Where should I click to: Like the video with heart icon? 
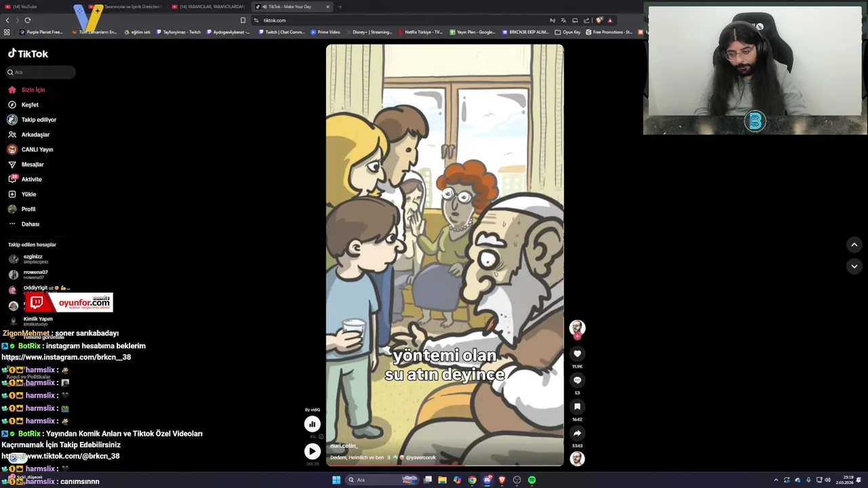(x=577, y=354)
